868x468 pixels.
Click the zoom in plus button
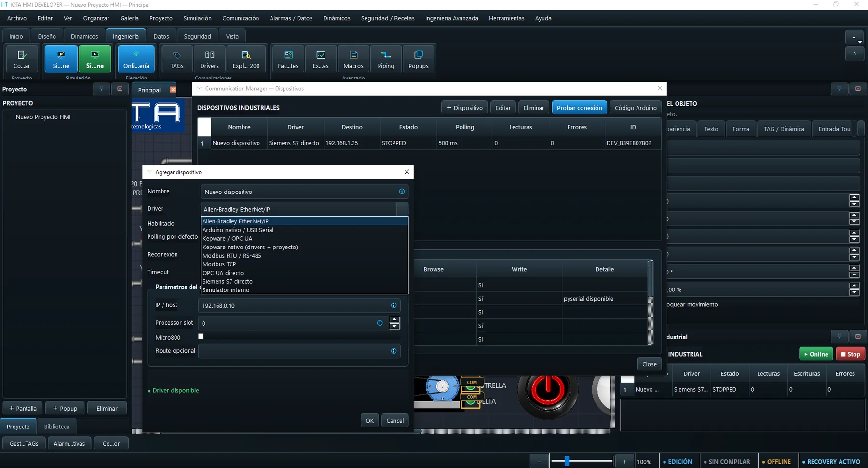coord(624,461)
